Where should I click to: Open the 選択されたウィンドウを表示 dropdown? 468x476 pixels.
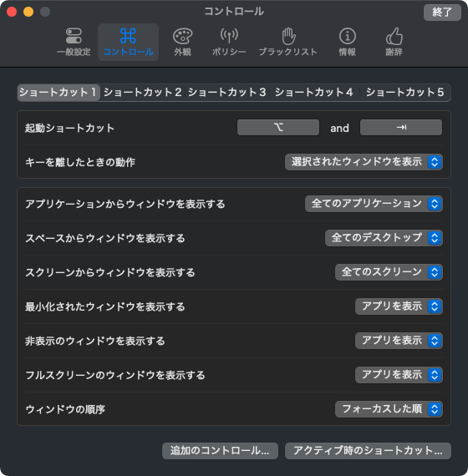point(364,162)
